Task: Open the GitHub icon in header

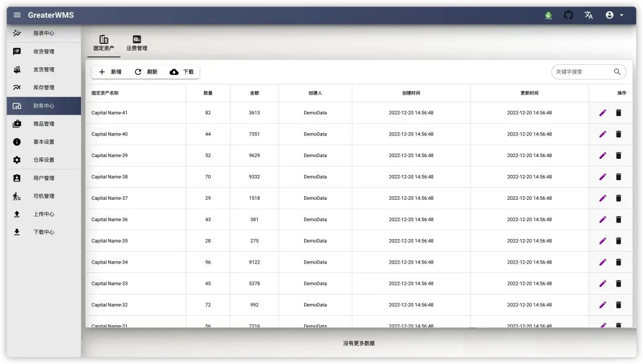Action: coord(569,15)
